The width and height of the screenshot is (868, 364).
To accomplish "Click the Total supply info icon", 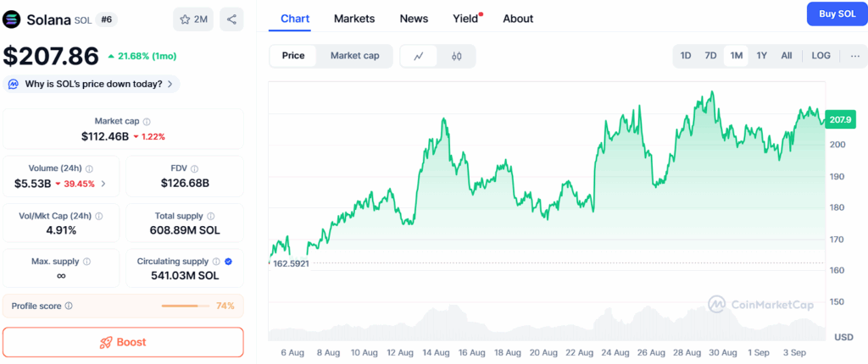I will (x=211, y=217).
